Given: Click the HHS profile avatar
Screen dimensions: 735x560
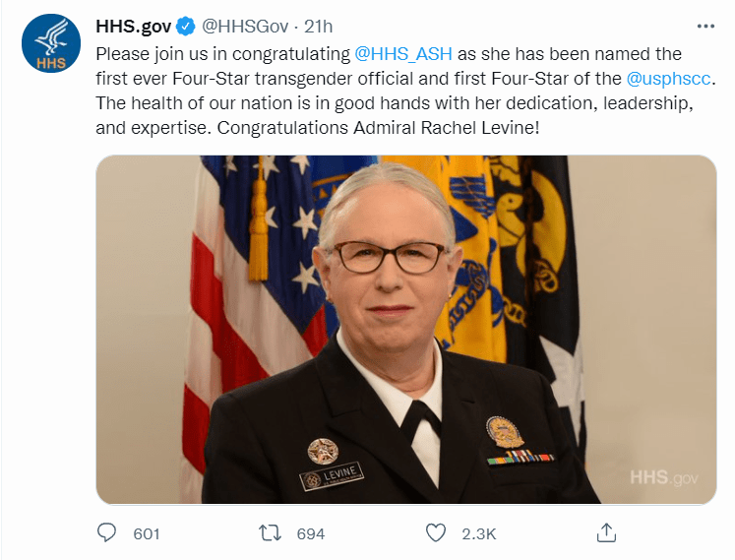Looking at the screenshot, I should click(x=51, y=43).
